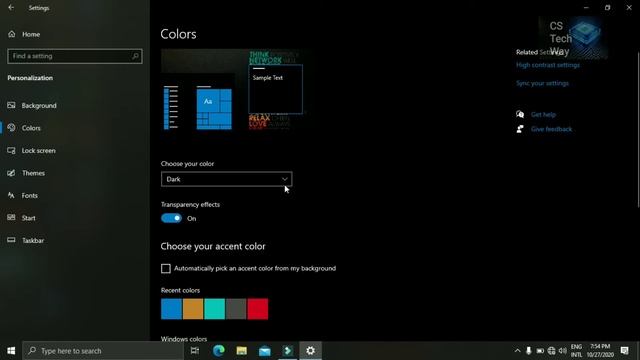The image size is (640, 360).
Task: Open battery status tray icon
Action: (x=540, y=351)
